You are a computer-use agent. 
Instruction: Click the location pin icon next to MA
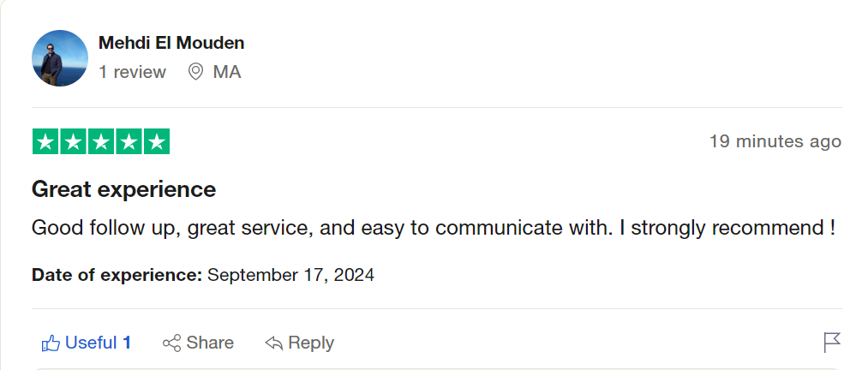(x=195, y=72)
